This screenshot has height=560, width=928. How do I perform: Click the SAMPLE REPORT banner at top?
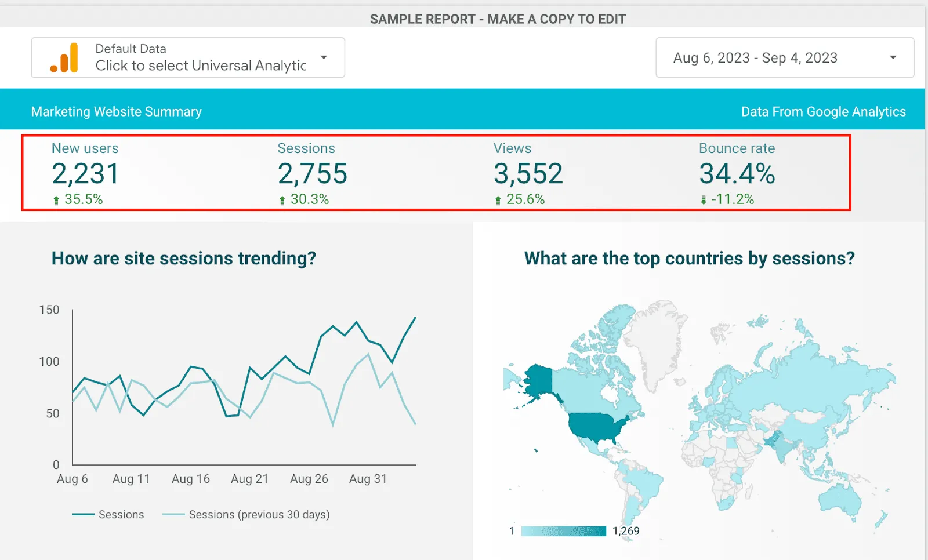(497, 18)
